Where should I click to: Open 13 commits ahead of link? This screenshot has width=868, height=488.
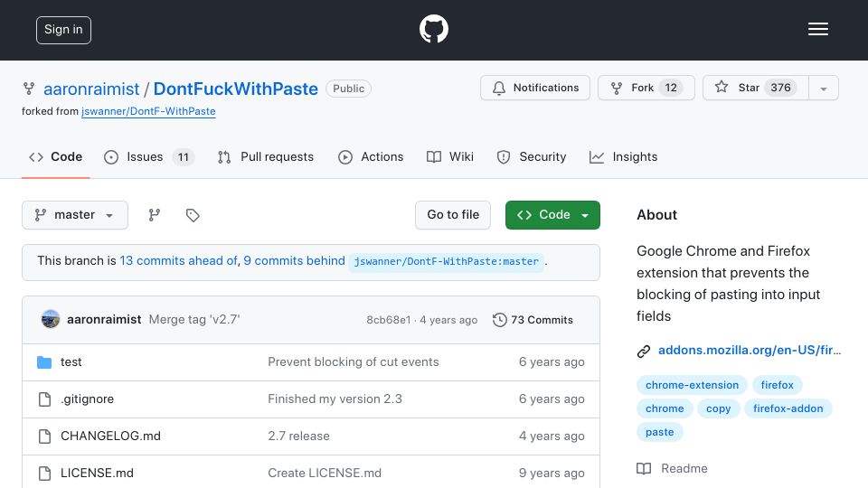(x=178, y=260)
